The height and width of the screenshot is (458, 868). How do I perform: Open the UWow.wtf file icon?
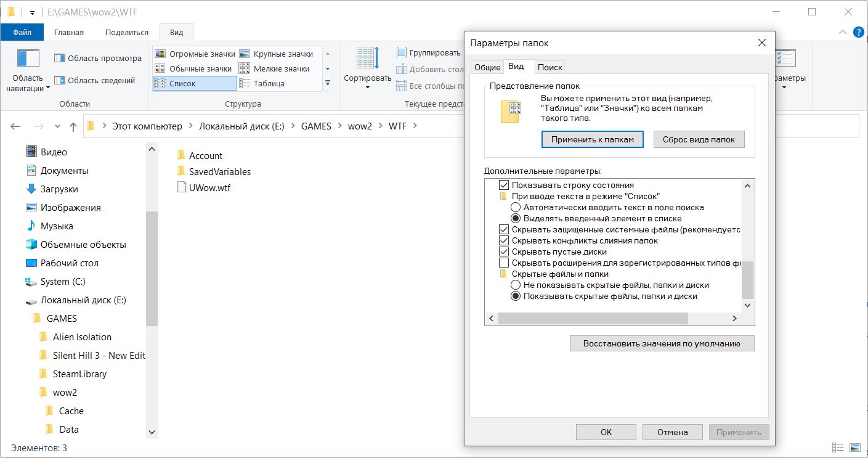(181, 187)
